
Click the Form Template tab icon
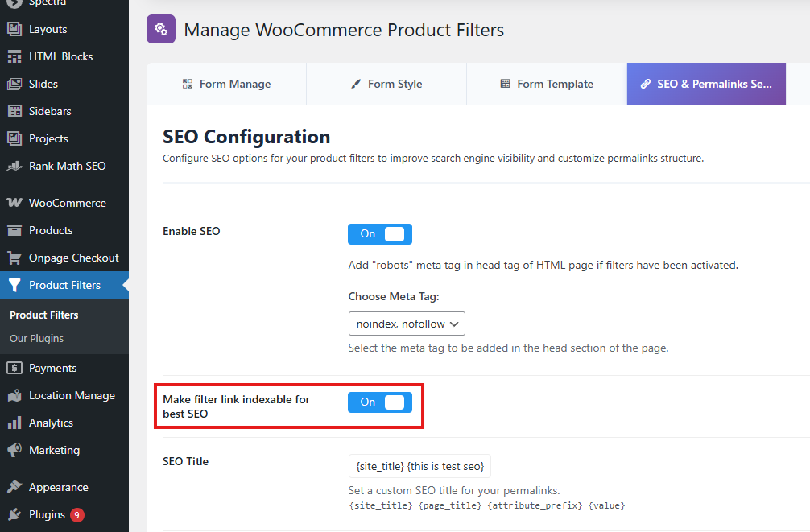tap(505, 84)
